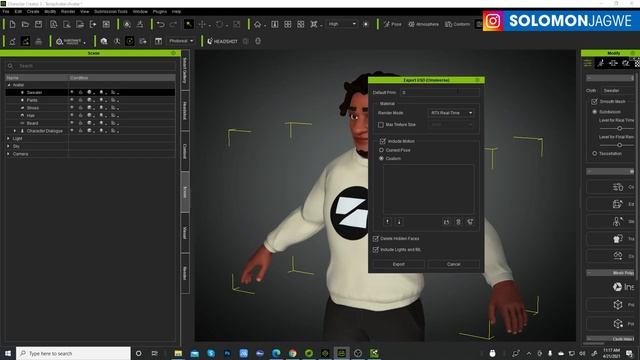Open the Render menu
This screenshot has height=360, width=640.
click(x=68, y=11)
